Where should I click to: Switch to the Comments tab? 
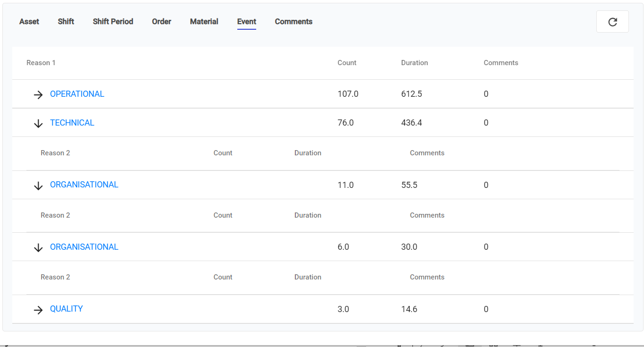pyautogui.click(x=293, y=22)
